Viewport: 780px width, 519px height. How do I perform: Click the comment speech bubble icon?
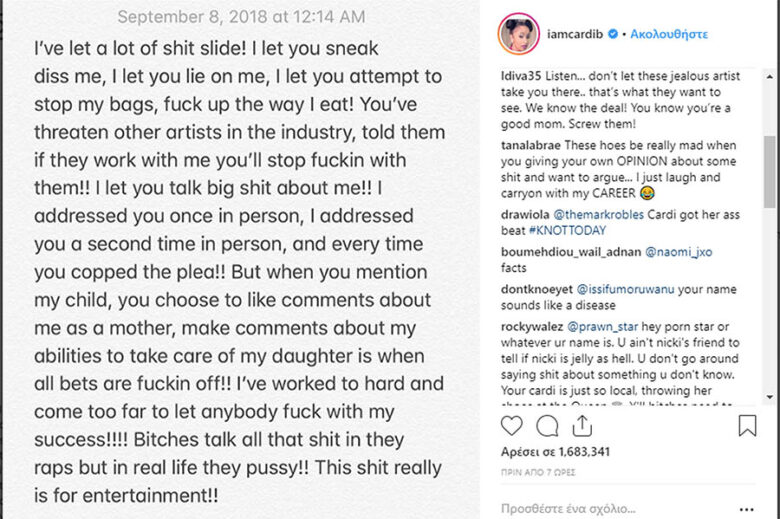(547, 426)
